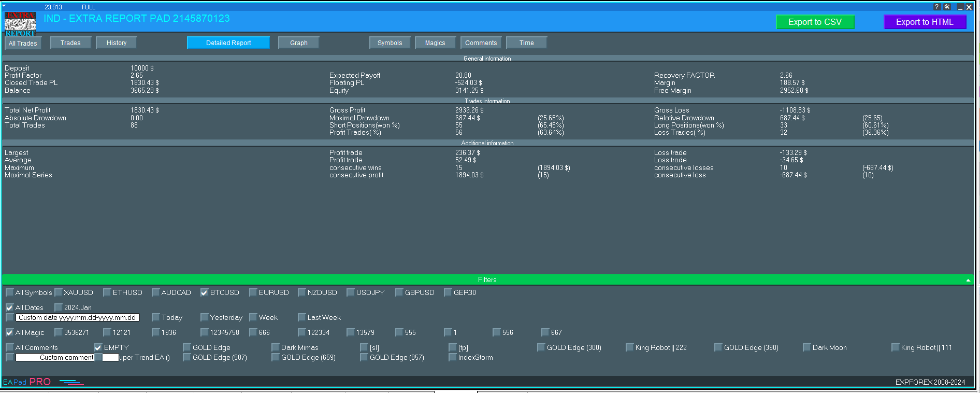Viewport: 980px width, 393px height.
Task: Check the King Robot || 111 filter
Action: [895, 347]
